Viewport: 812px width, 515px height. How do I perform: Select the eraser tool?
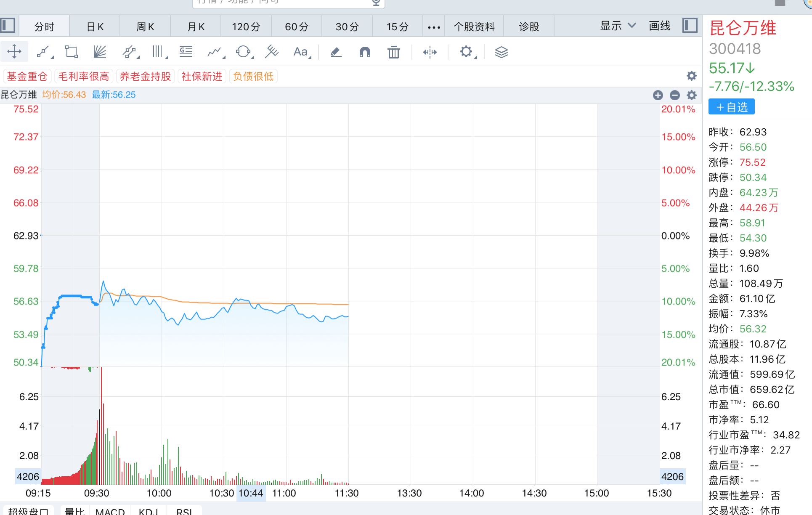(x=336, y=52)
